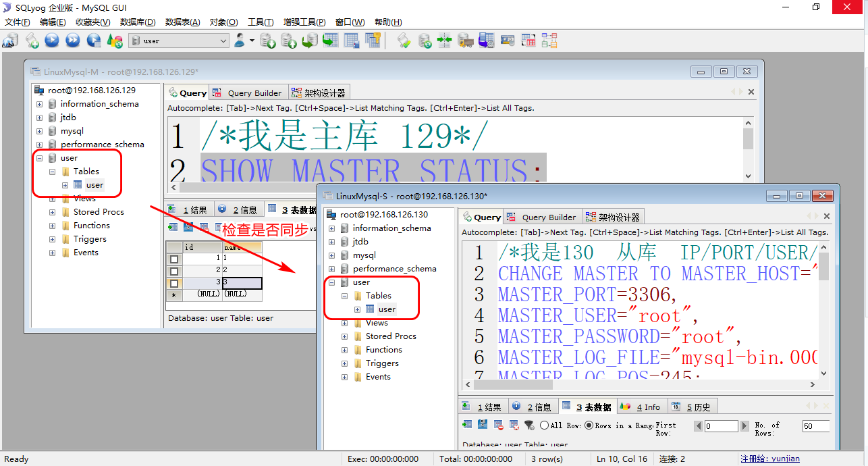This screenshot has width=868, height=466.
Task: Select the All Rows radio button
Action: tap(544, 425)
